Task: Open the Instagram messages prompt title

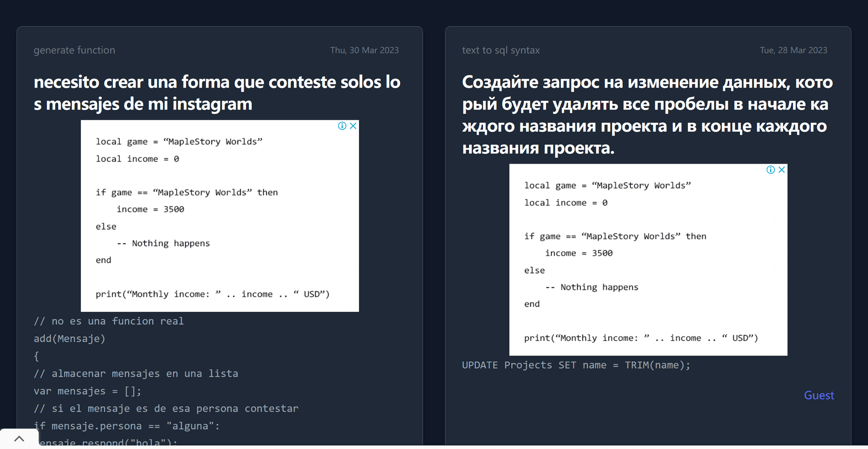Action: tap(217, 93)
